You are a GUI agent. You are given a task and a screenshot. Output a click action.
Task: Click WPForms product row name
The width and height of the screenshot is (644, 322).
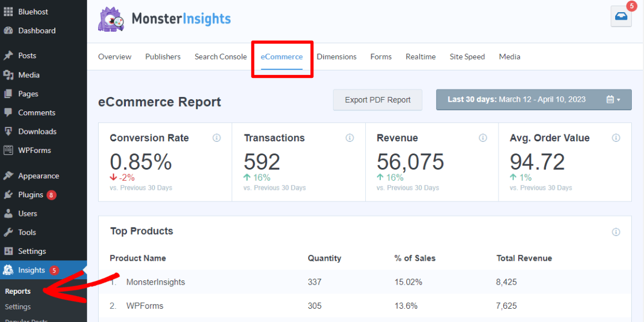145,306
